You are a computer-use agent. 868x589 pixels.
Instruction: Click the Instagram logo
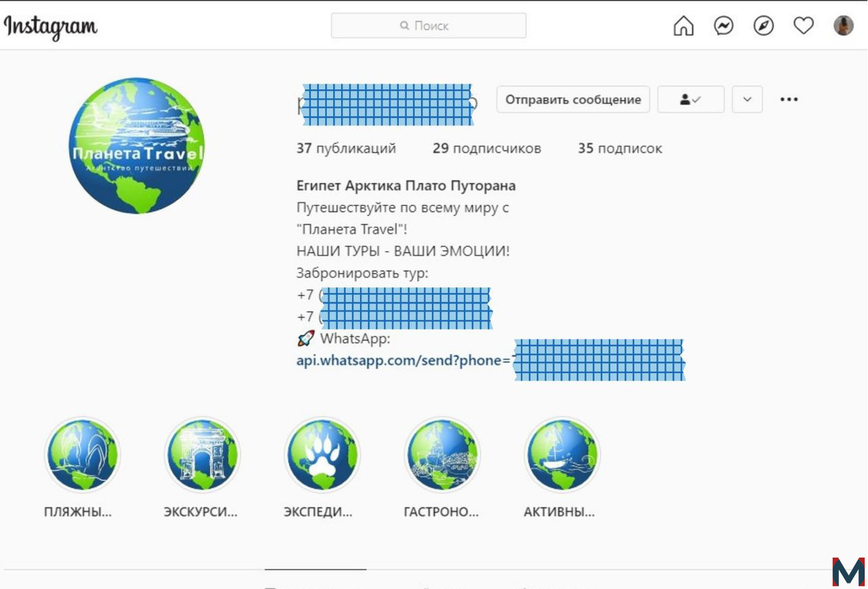coord(51,26)
